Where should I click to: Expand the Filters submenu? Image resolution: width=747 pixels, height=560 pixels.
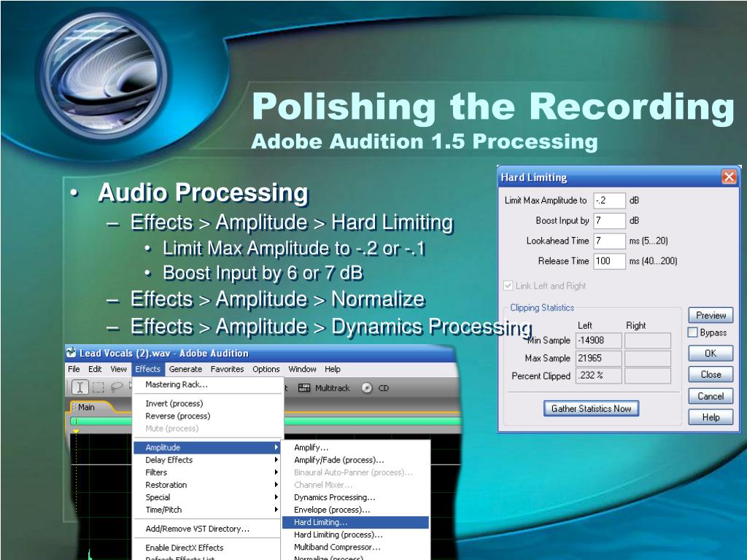[x=207, y=472]
